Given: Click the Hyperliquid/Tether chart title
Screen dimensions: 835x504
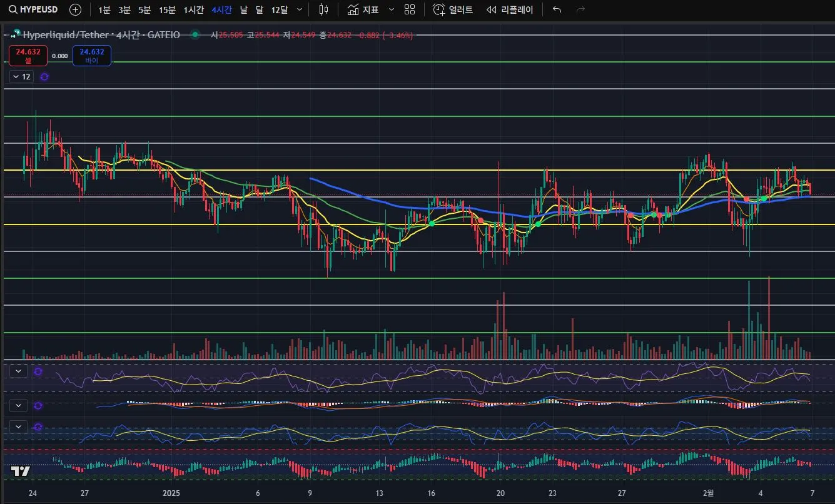Looking at the screenshot, I should (x=101, y=35).
